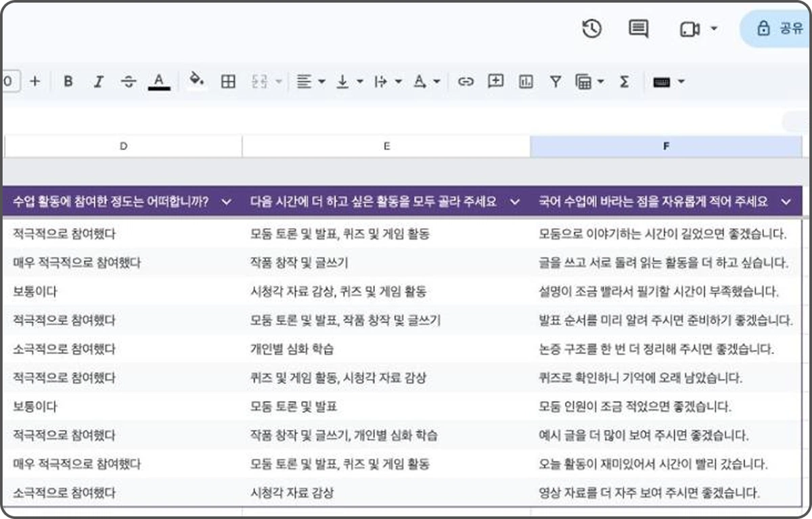
Task: Expand the table views dropdown arrow
Action: tap(601, 82)
